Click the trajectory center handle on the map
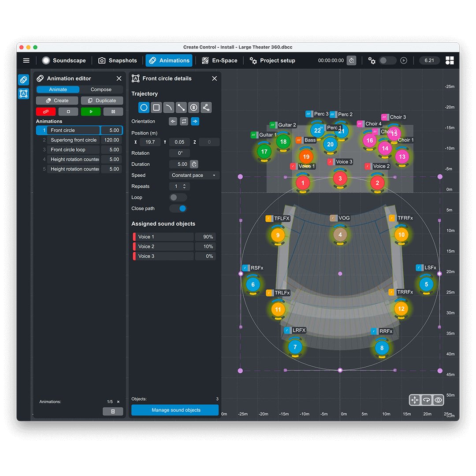Image resolution: width=476 pixels, height=476 pixels. 340,274
